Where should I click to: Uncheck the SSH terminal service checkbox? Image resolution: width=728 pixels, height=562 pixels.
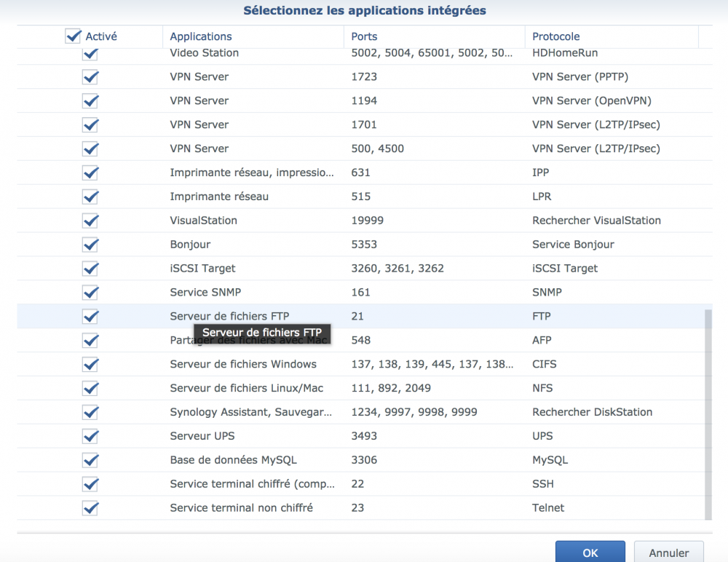90,484
